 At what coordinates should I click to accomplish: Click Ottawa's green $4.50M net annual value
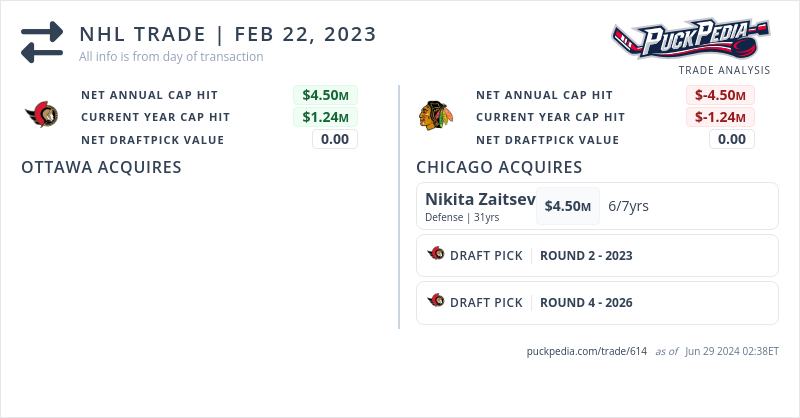(325, 95)
